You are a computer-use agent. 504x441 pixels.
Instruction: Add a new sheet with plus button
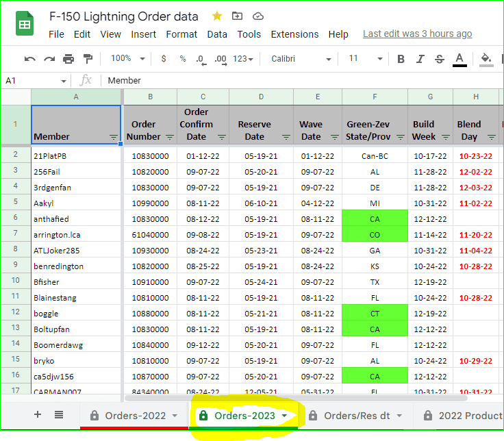[38, 415]
